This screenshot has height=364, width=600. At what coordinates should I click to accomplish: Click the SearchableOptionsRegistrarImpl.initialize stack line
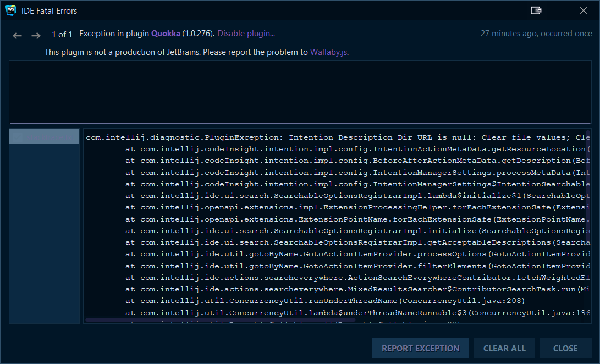(x=358, y=231)
